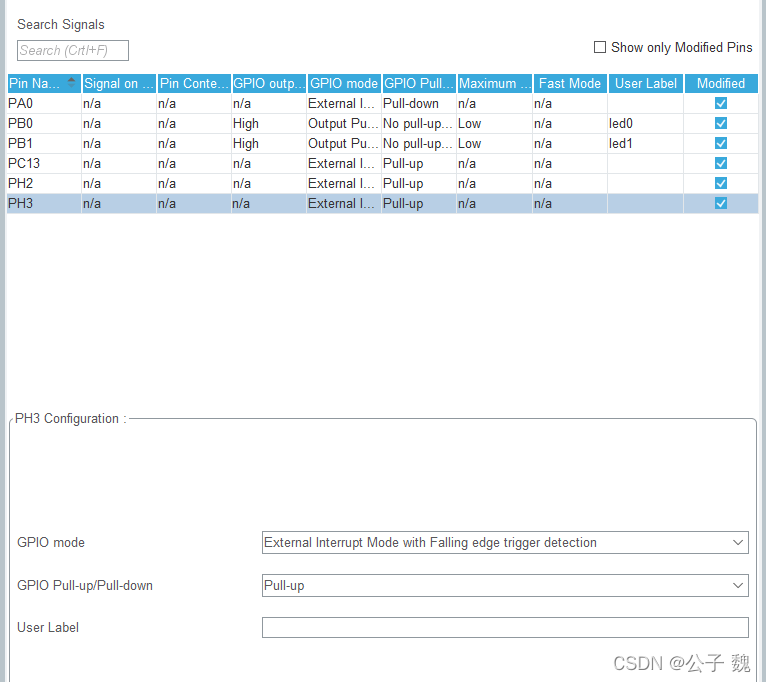This screenshot has height=682, width=766.
Task: Select the PA0 pin row
Action: tap(383, 104)
